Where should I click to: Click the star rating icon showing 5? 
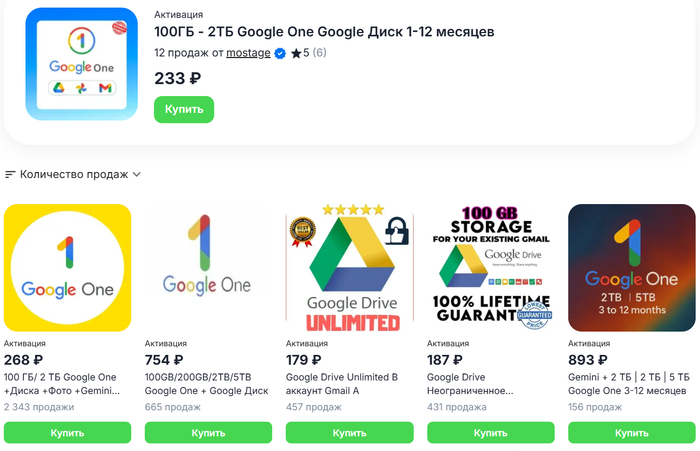(x=295, y=53)
